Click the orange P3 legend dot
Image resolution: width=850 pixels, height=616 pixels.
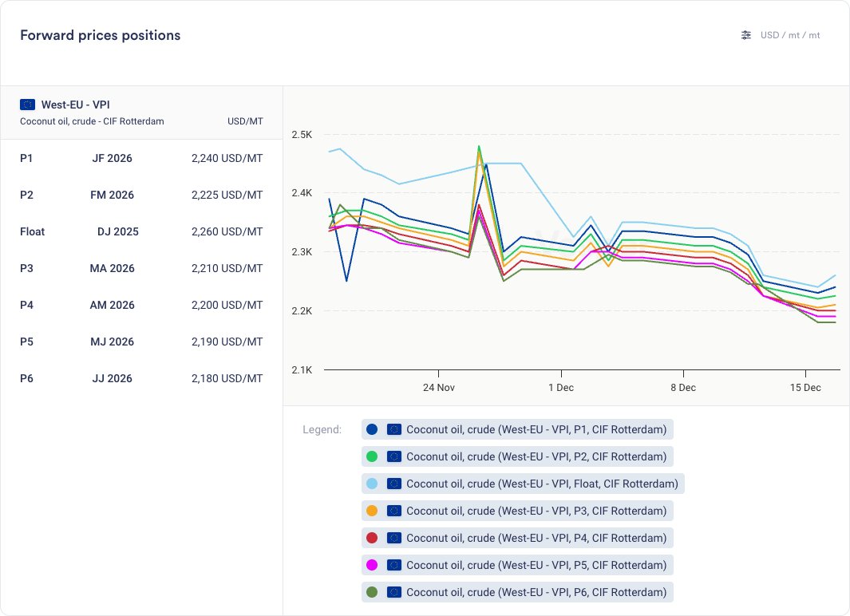pos(371,511)
